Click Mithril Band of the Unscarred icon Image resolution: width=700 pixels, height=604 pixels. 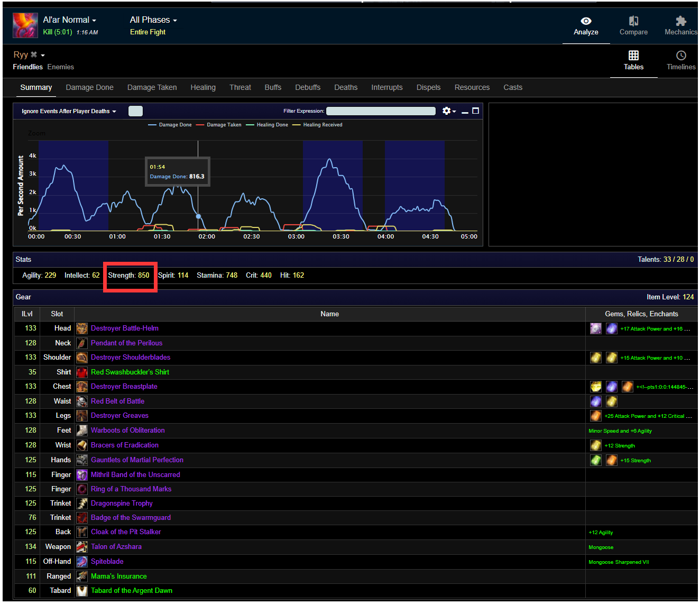[82, 475]
